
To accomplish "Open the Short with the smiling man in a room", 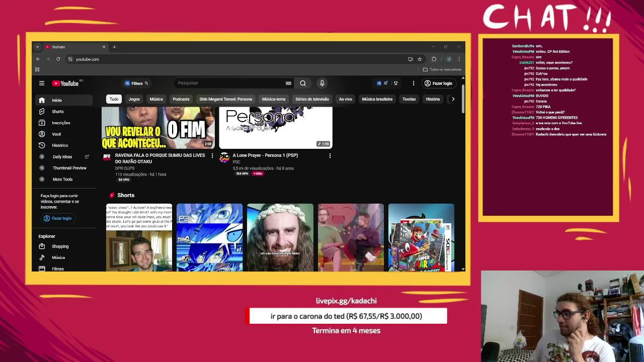I will pyautogui.click(x=139, y=237).
